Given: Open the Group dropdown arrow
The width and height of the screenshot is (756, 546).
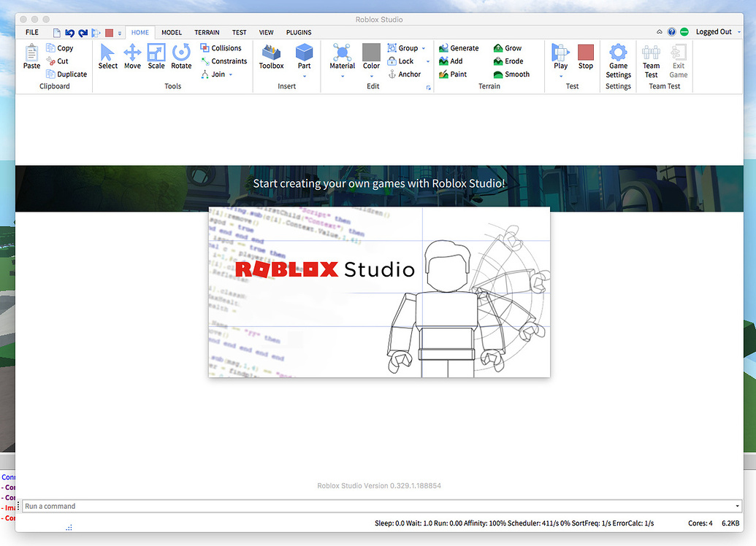Looking at the screenshot, I should pyautogui.click(x=424, y=48).
